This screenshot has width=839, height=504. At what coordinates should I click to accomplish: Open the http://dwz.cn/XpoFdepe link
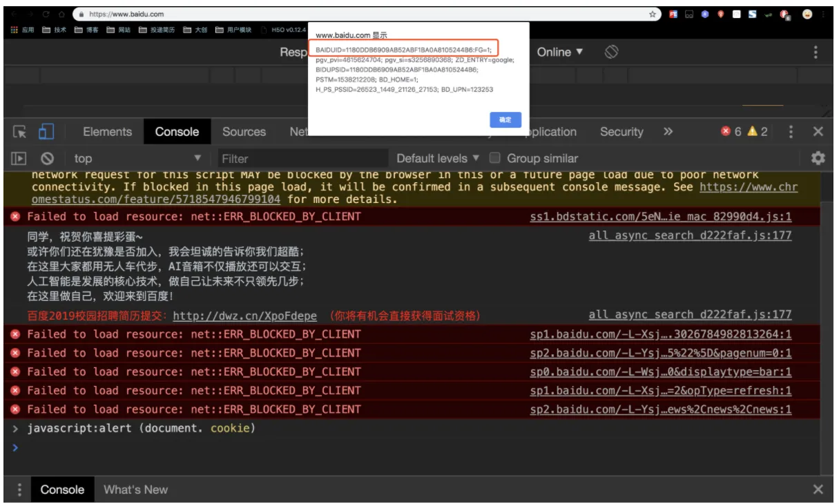click(244, 316)
